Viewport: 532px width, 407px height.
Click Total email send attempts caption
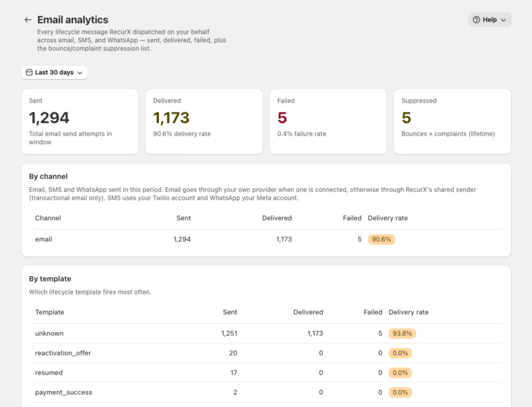click(x=70, y=138)
